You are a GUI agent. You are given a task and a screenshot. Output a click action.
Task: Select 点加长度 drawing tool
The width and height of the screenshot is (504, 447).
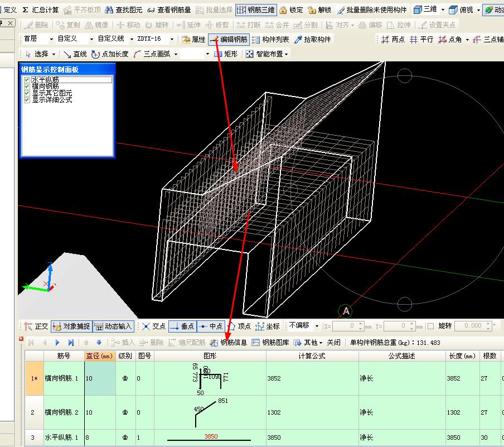click(x=110, y=54)
